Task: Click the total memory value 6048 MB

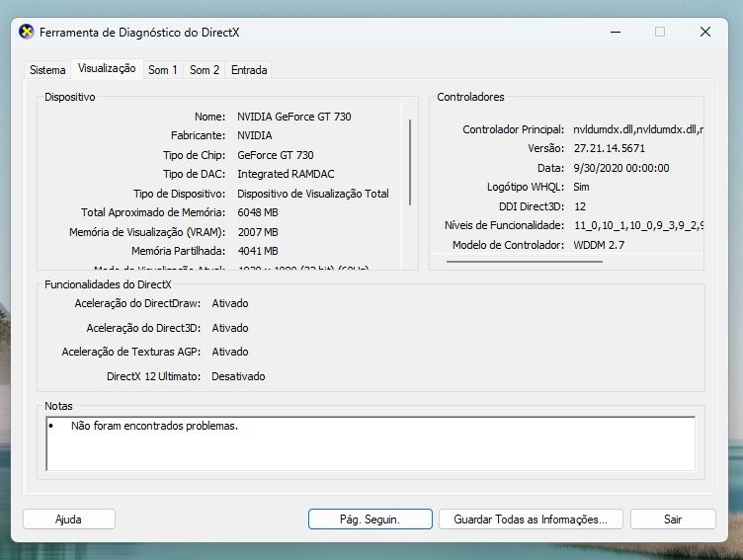Action: [x=258, y=212]
